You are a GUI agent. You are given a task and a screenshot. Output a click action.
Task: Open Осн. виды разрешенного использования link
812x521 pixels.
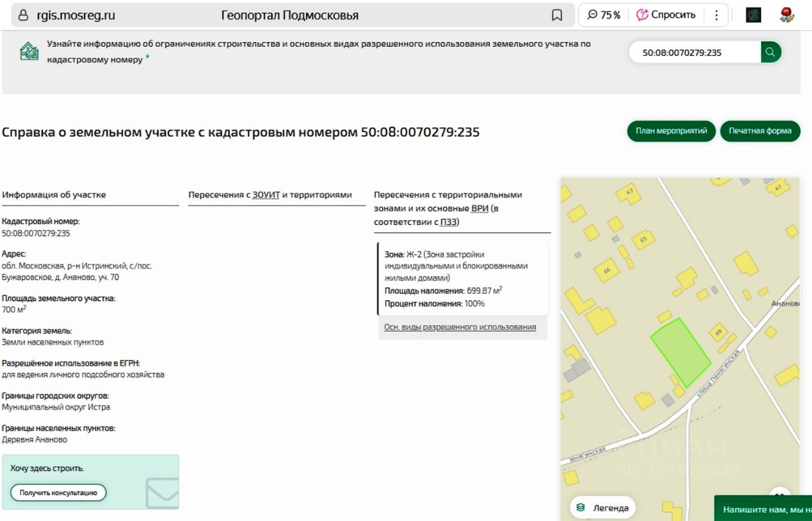(x=460, y=327)
